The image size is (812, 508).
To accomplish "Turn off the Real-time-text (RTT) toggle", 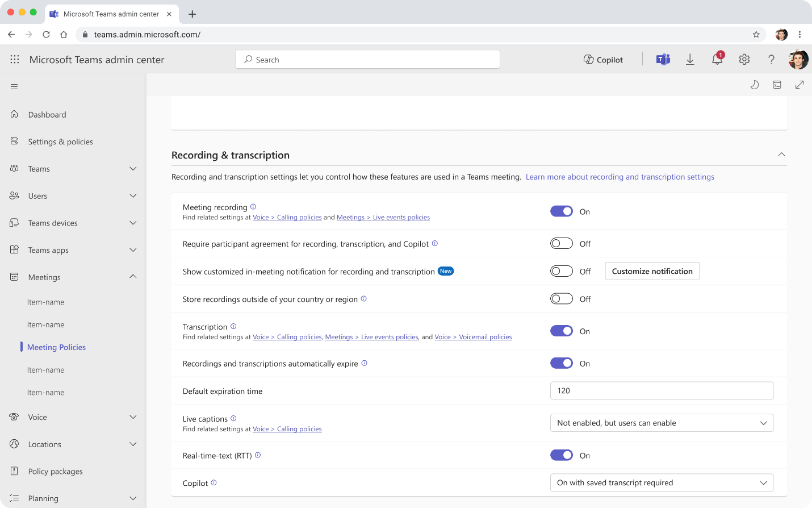I will (x=562, y=455).
